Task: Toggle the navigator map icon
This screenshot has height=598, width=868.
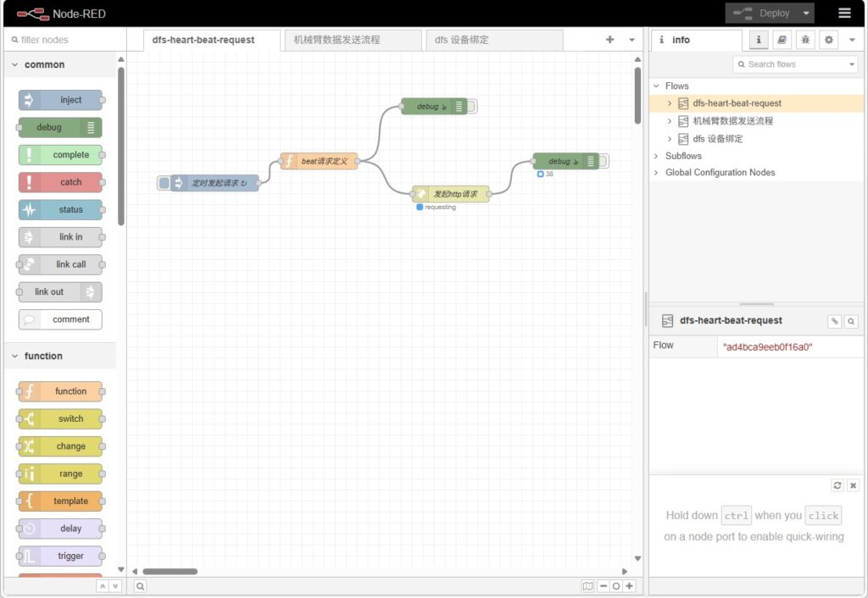Action: (587, 586)
